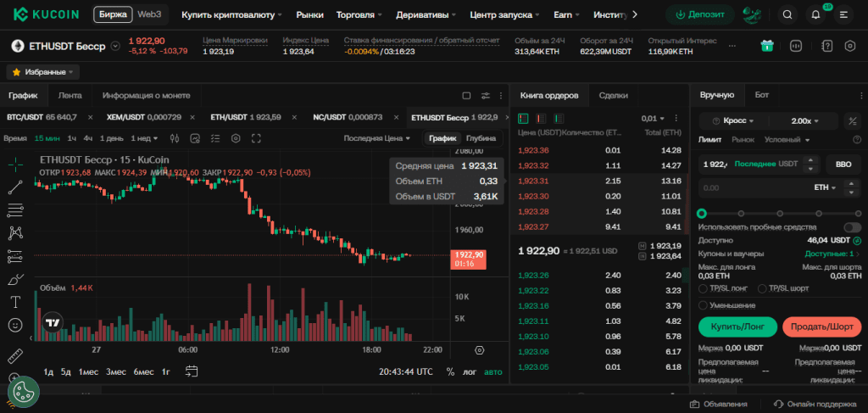
Task: Open the Избранные favorites dropdown
Action: tap(43, 72)
